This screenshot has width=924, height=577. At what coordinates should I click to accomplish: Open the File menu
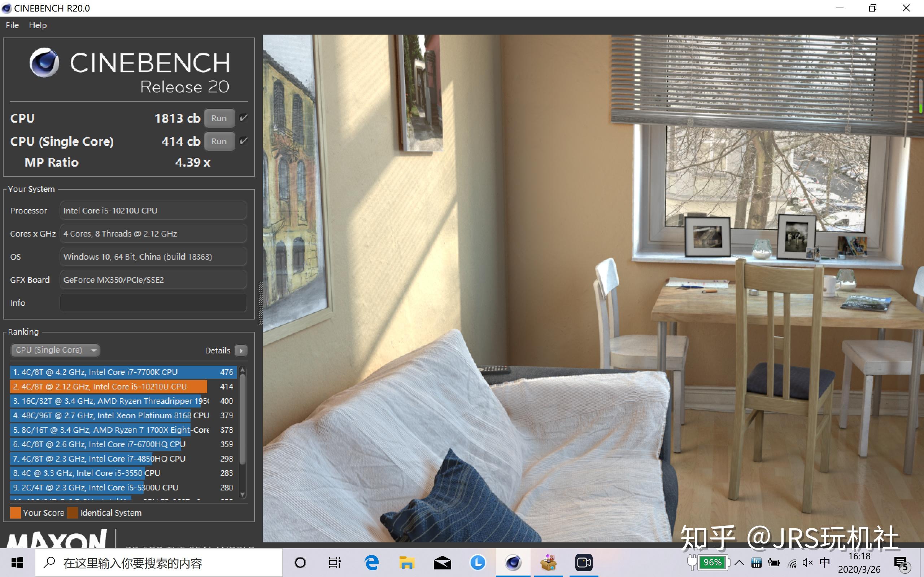[x=12, y=25]
